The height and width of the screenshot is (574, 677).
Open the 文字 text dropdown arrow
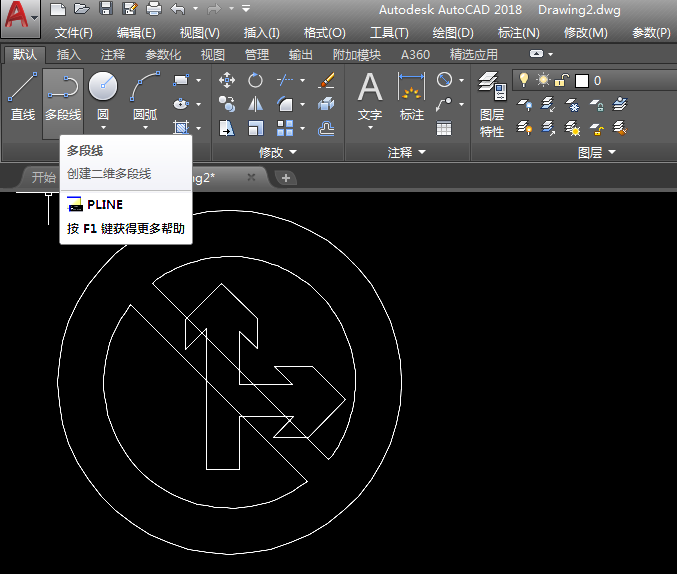tap(370, 128)
